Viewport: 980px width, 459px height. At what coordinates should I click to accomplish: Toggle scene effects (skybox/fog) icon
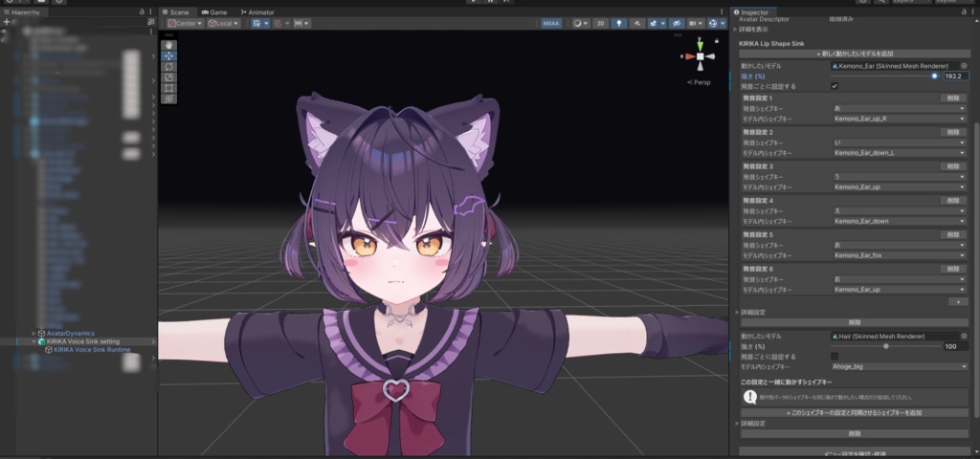[x=653, y=23]
